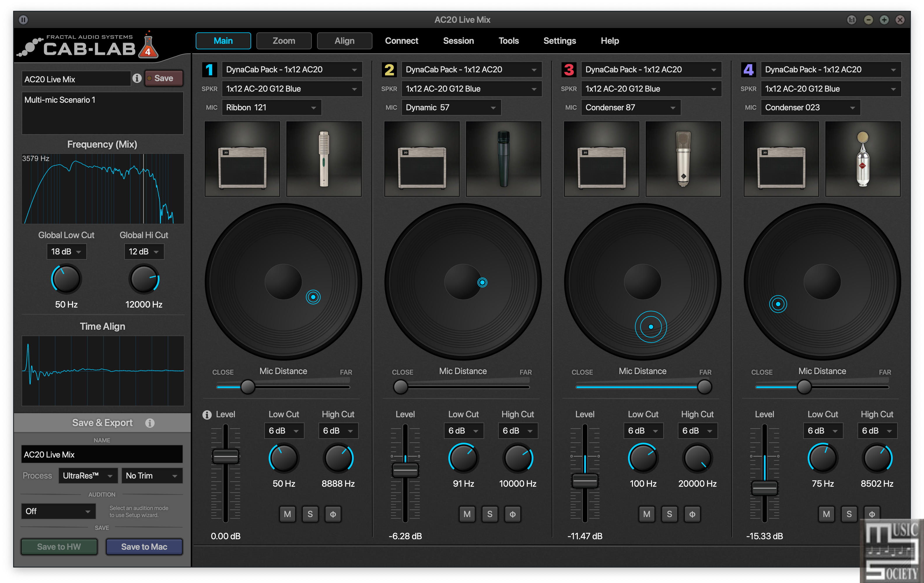Click channel 1 AC20 cabinet image
924x583 pixels.
(x=242, y=159)
